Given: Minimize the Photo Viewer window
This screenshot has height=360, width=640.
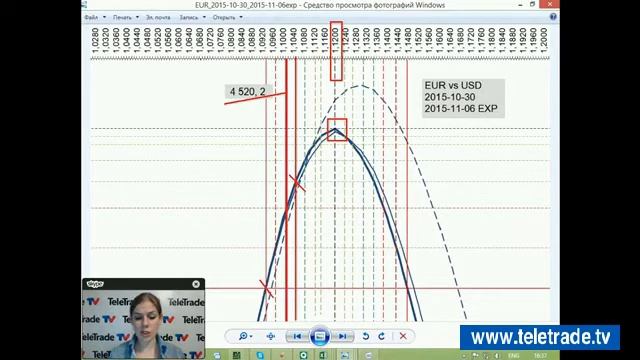Looking at the screenshot, I should click(520, 4).
